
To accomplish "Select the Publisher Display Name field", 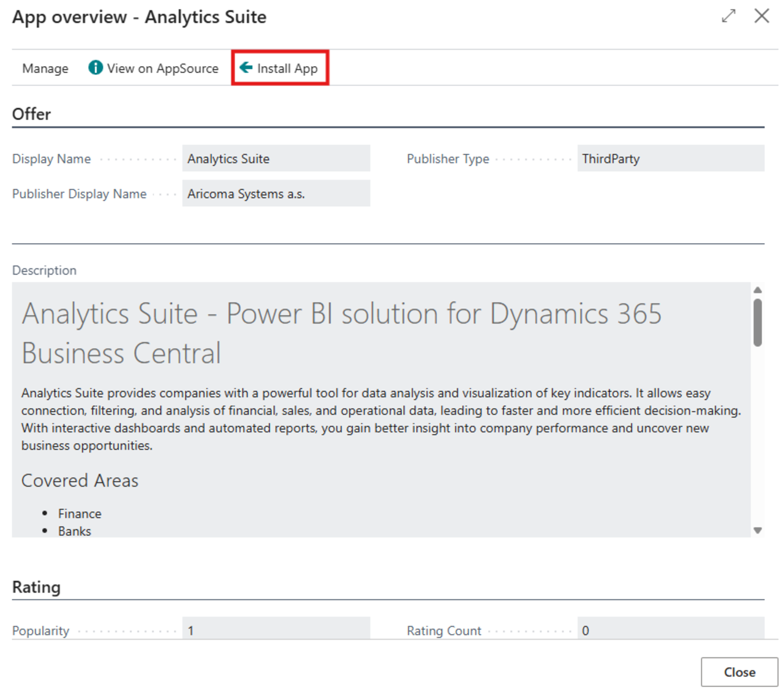I will [276, 194].
